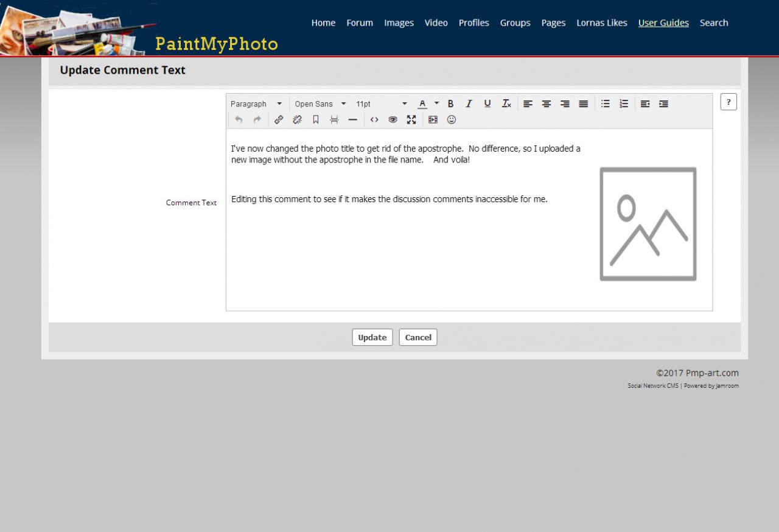
Task: Open the Profiles page
Action: 474,23
